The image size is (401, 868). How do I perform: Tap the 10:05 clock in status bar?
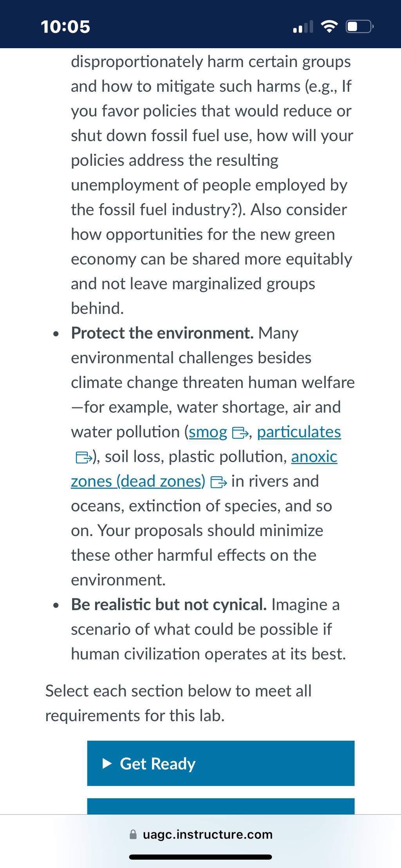65,27
